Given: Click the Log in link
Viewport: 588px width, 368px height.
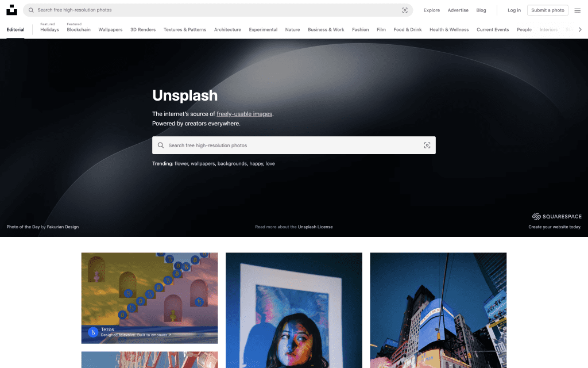Looking at the screenshot, I should click(x=514, y=10).
